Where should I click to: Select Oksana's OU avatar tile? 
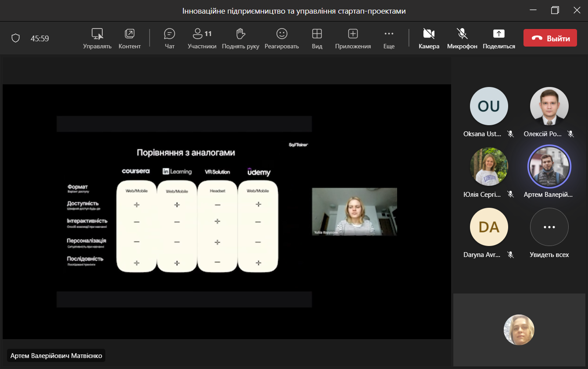click(x=488, y=106)
